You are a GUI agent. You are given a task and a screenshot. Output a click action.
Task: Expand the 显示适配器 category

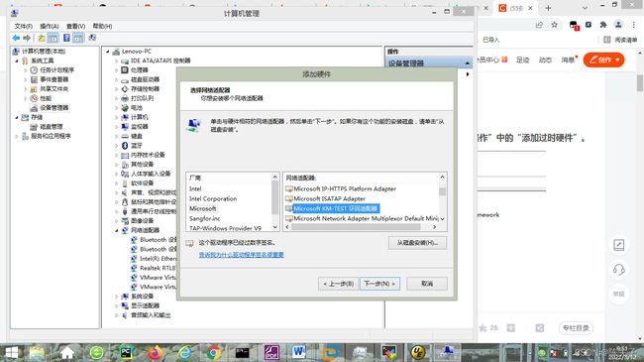(x=116, y=305)
